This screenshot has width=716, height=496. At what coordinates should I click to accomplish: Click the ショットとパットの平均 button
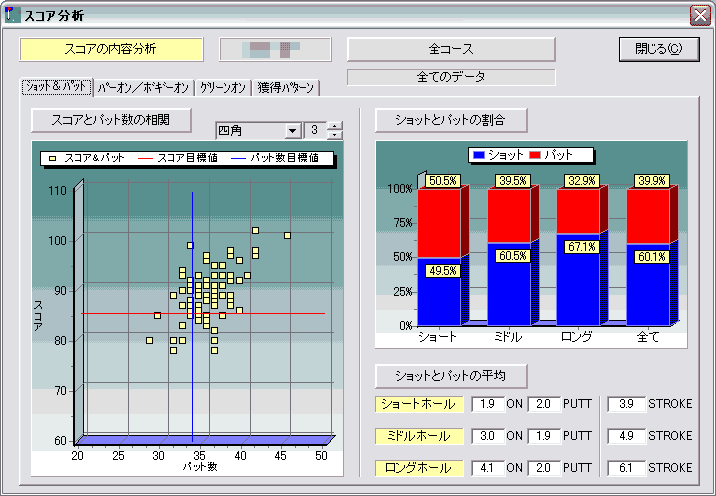point(450,376)
